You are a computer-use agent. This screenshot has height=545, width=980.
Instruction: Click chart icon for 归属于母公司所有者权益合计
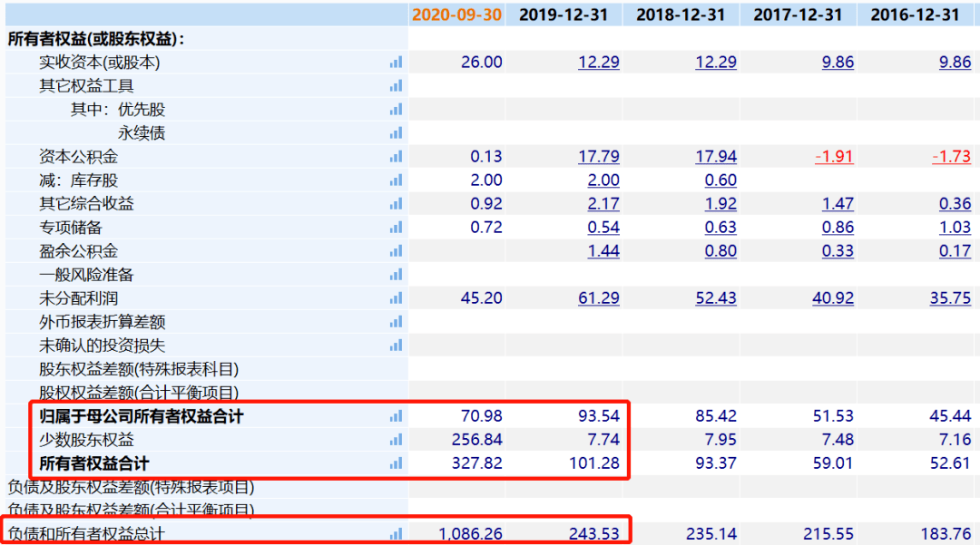[396, 416]
